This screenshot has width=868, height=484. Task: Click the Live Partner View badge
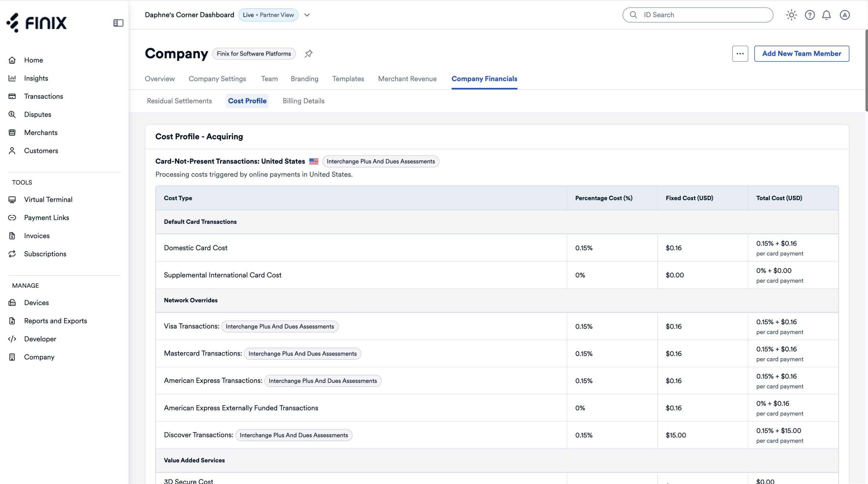[268, 15]
